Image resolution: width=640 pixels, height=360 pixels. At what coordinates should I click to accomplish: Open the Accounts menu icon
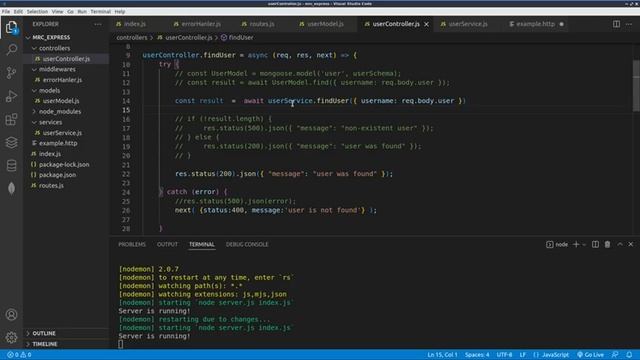(x=11, y=315)
